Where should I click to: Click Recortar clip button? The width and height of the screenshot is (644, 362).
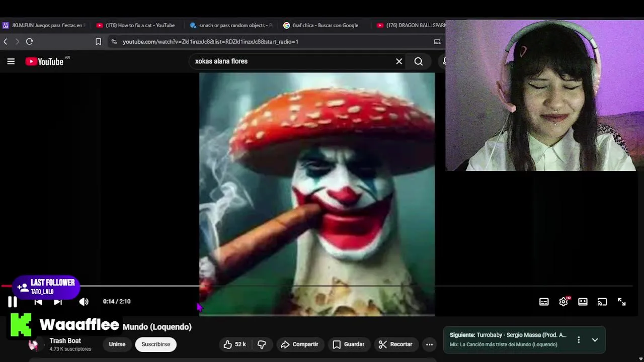[395, 344]
